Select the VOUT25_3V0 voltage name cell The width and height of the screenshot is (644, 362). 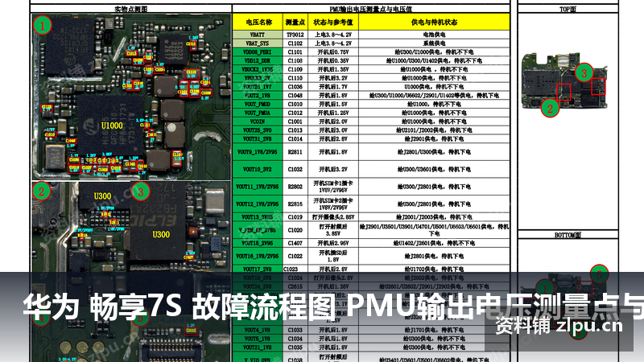[258, 130]
